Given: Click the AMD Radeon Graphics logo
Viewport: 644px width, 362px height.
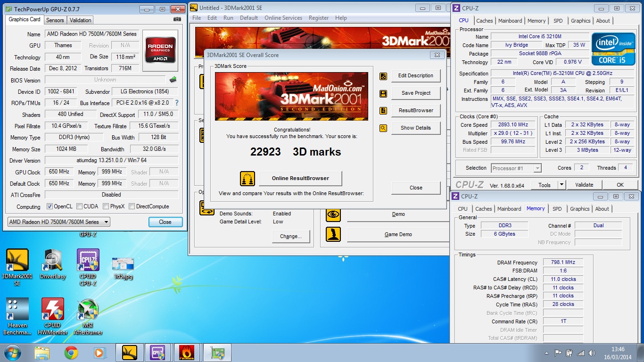Looking at the screenshot, I should click(160, 50).
